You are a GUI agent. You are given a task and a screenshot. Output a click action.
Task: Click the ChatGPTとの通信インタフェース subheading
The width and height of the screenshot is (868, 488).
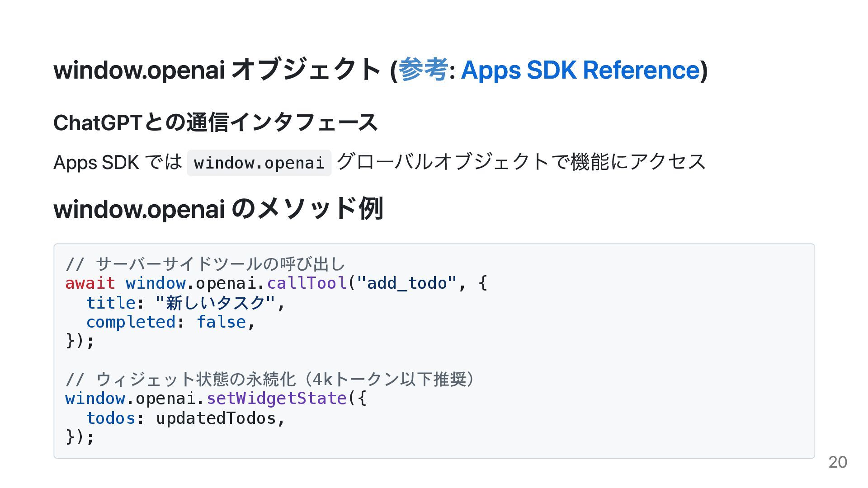[215, 122]
